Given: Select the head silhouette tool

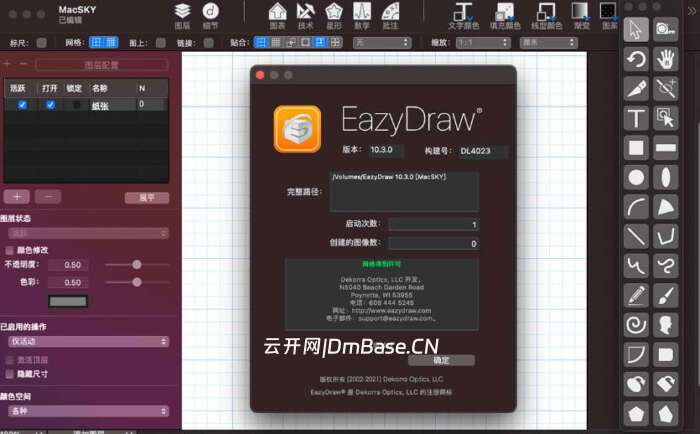Looking at the screenshot, I should point(666,325).
